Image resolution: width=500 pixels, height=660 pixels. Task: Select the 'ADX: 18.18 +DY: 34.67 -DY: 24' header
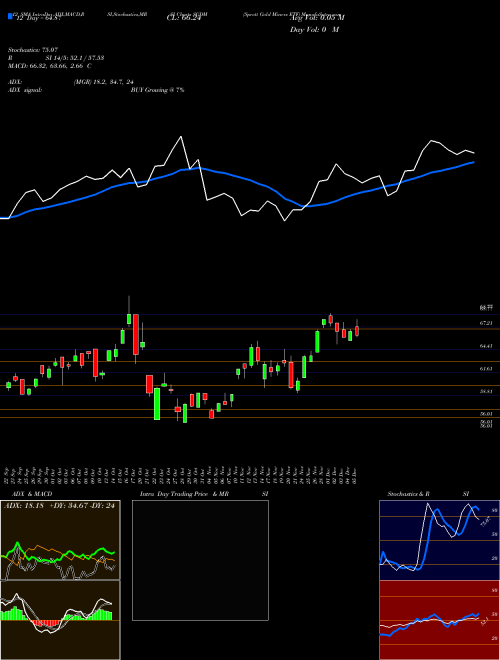click(59, 506)
